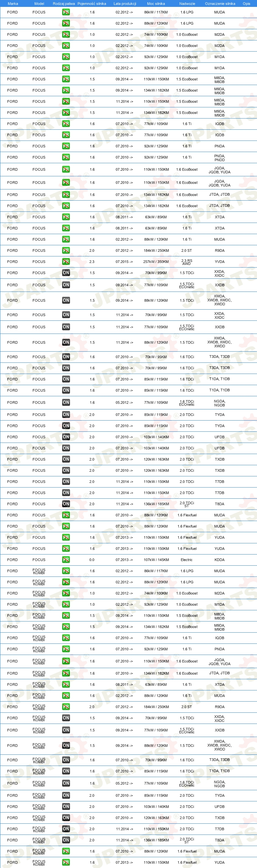Click the Oznaczenie silnika column header
257x868 pixels.
click(x=220, y=4)
